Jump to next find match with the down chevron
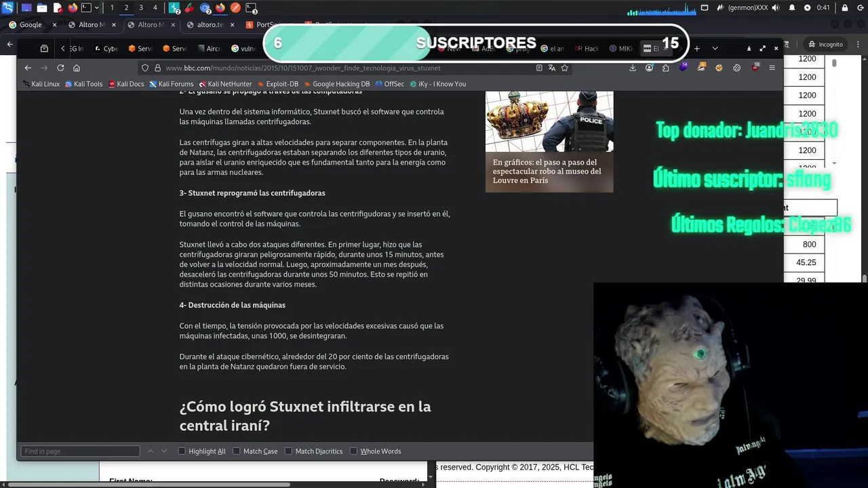 tap(164, 451)
